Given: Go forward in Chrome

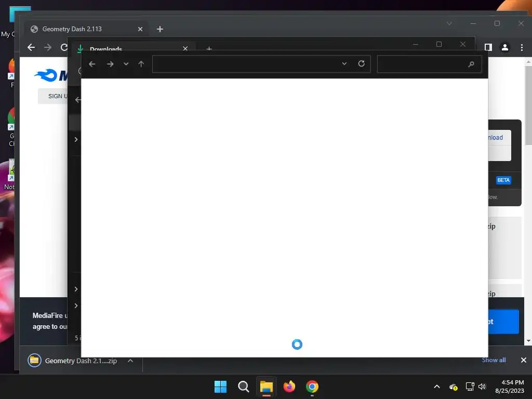Looking at the screenshot, I should 48,47.
